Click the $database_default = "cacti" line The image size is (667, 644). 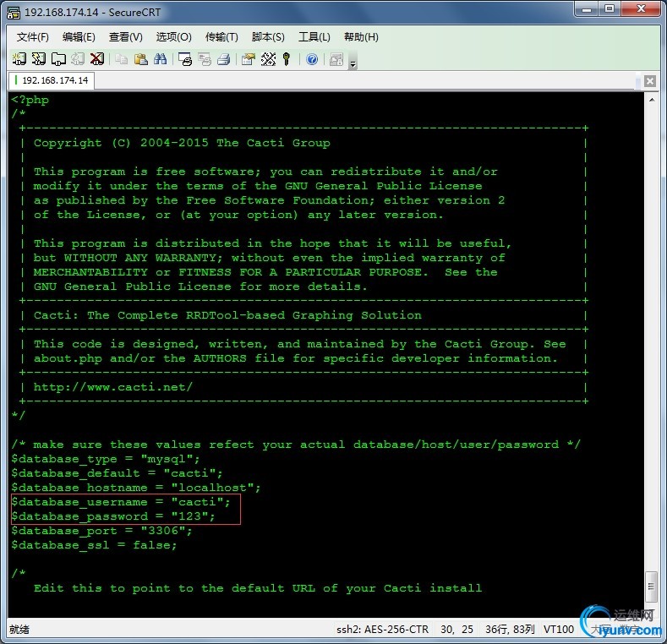coord(117,473)
